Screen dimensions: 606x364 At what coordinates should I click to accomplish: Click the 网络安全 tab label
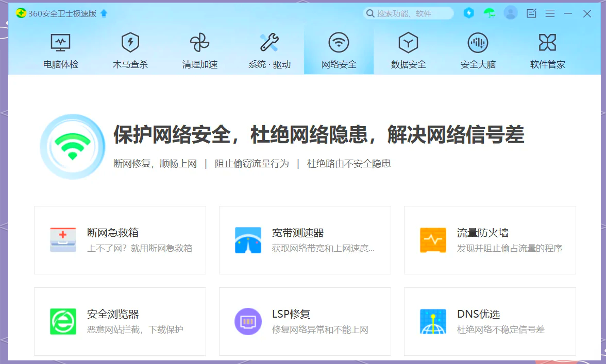point(339,64)
